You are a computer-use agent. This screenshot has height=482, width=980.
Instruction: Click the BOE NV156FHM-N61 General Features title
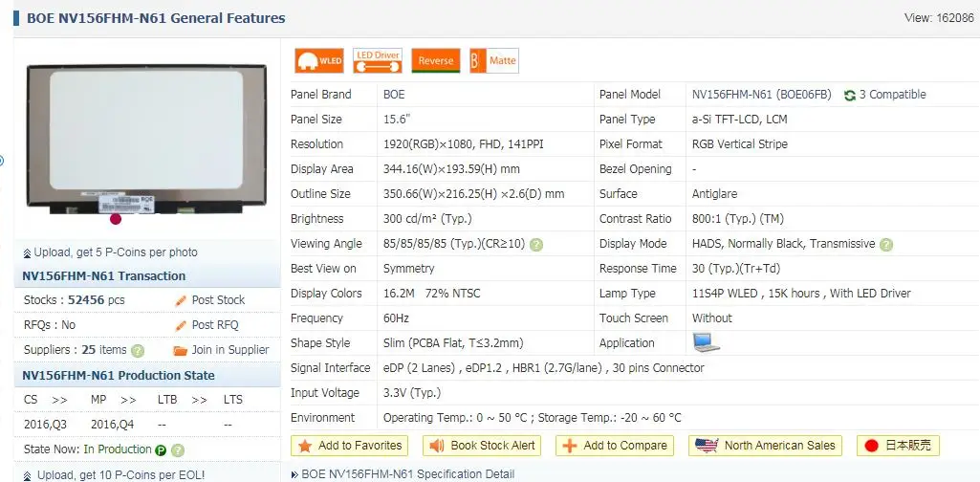click(x=156, y=18)
